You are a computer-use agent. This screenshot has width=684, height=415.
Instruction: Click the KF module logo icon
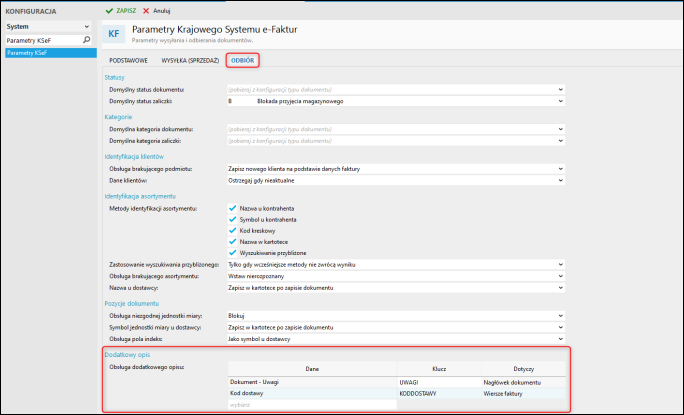[x=115, y=33]
